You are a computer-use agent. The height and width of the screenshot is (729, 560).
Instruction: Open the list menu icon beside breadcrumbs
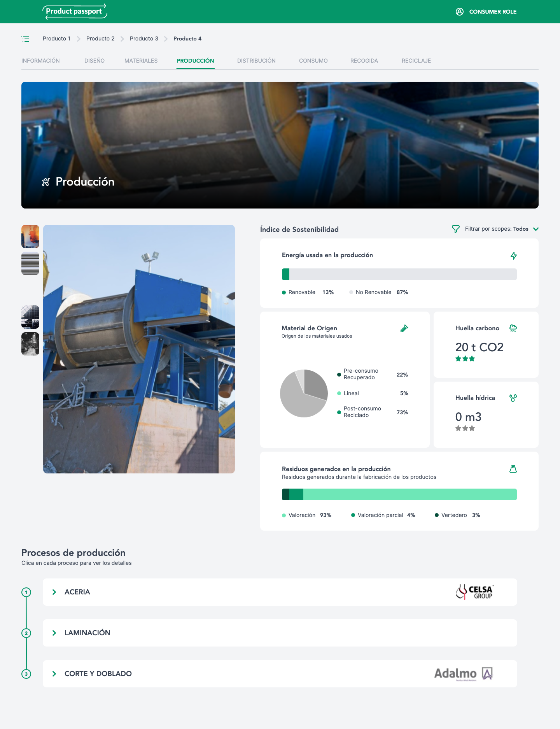25,39
